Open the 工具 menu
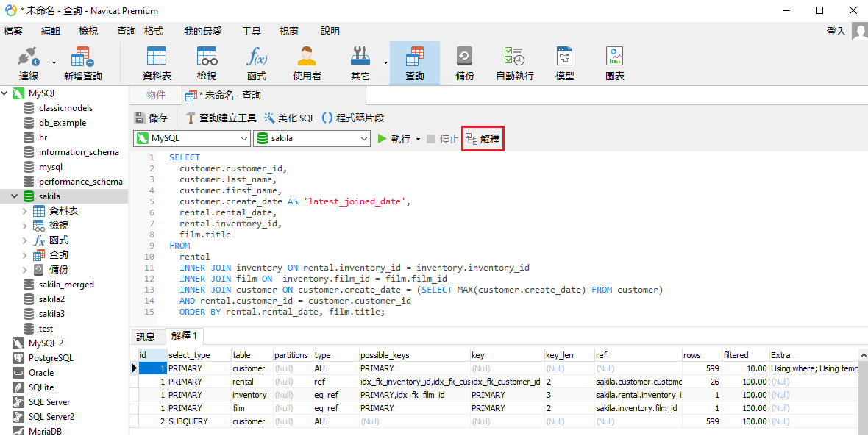 click(252, 31)
